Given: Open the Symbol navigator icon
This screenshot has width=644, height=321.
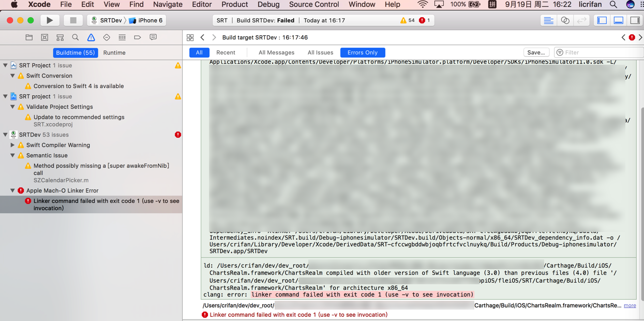Looking at the screenshot, I should pyautogui.click(x=60, y=37).
